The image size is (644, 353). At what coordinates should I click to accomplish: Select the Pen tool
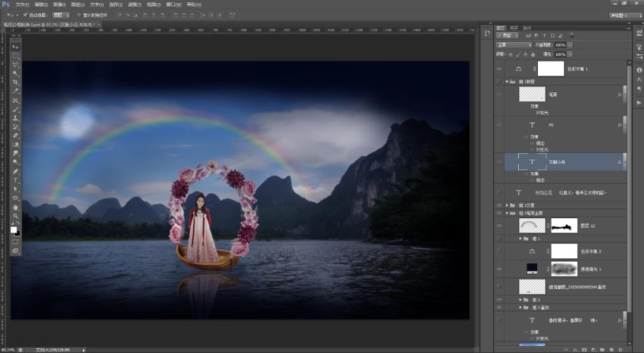pos(16,171)
